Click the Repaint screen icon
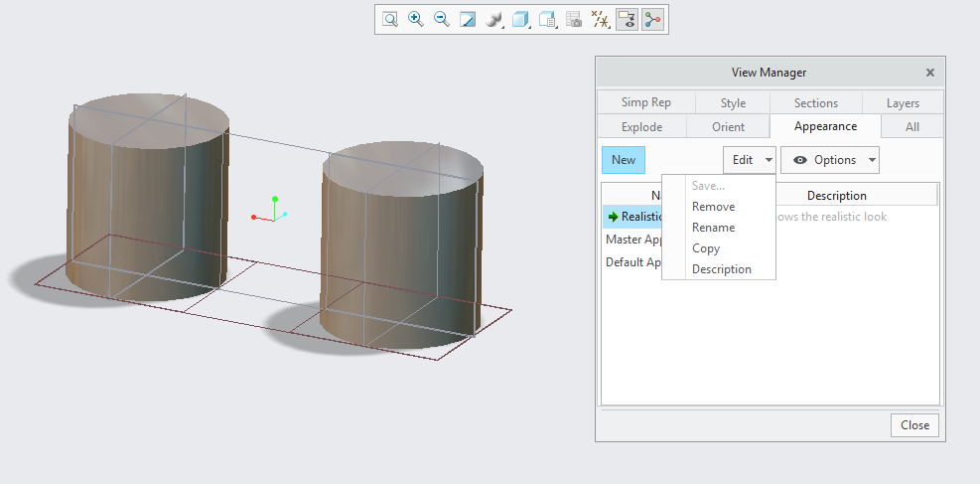Screen dimensions: 980x484 (468, 19)
